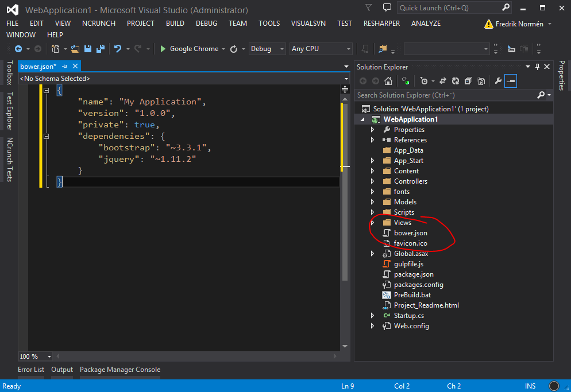
Task: Click the Solution Explorer search magnifier icon
Action: tap(541, 95)
